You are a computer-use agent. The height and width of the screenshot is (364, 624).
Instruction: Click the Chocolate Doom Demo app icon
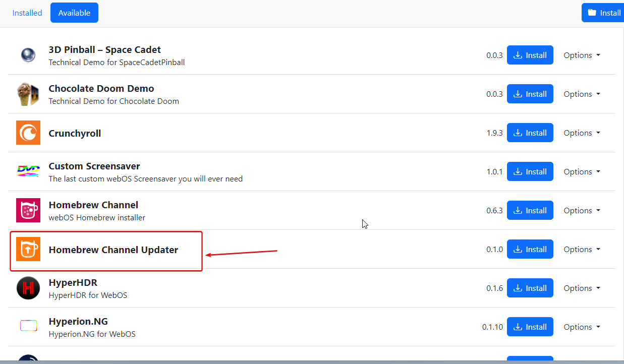tap(28, 94)
